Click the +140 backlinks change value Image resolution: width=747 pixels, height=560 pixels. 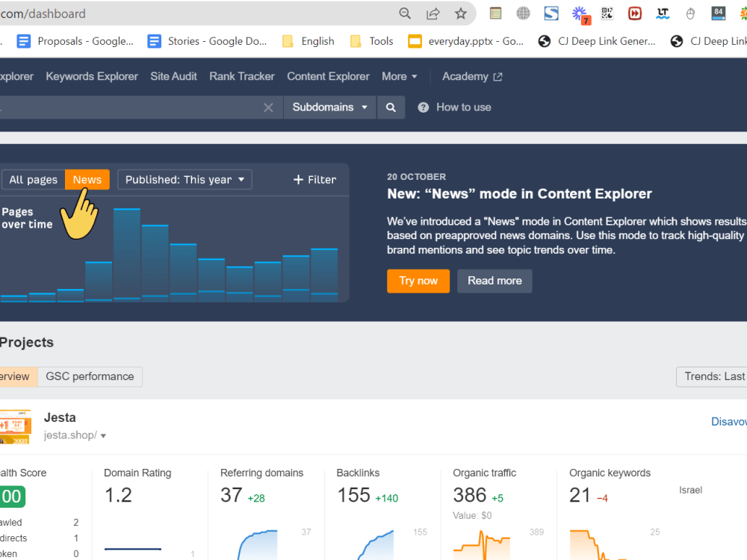(x=386, y=498)
